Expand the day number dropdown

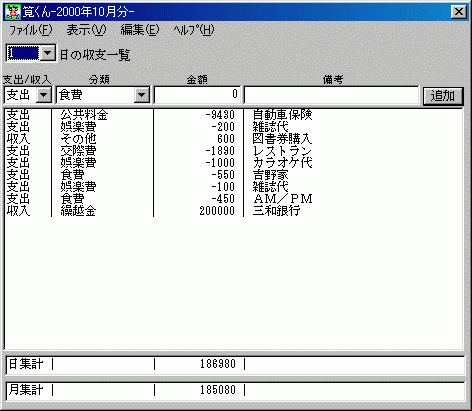click(x=48, y=53)
